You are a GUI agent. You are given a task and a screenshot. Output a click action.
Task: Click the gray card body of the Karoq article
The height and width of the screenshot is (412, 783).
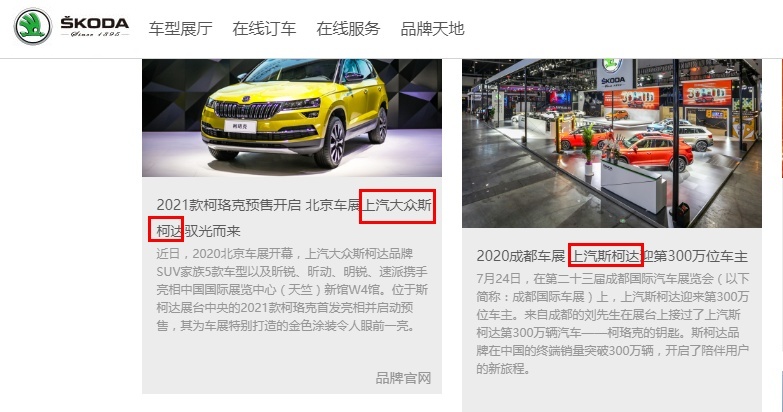(292, 285)
